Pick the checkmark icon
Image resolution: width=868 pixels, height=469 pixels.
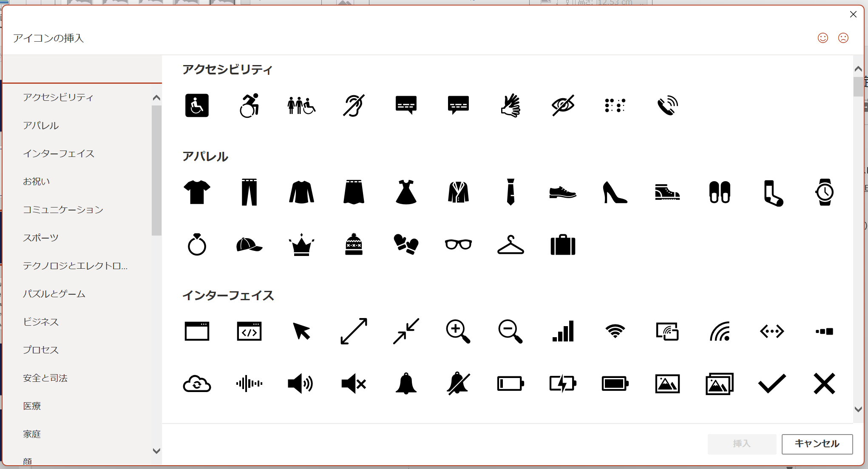pos(772,384)
